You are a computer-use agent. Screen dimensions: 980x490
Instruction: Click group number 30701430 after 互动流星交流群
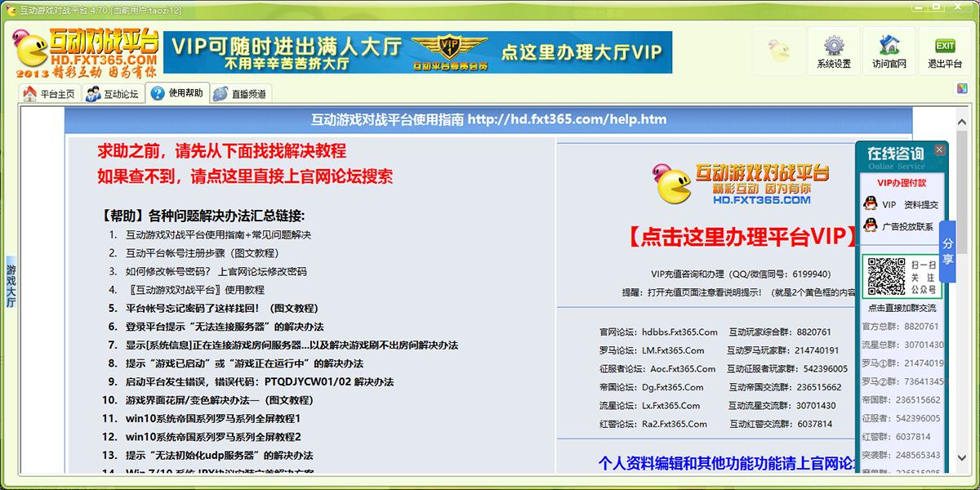(x=817, y=406)
